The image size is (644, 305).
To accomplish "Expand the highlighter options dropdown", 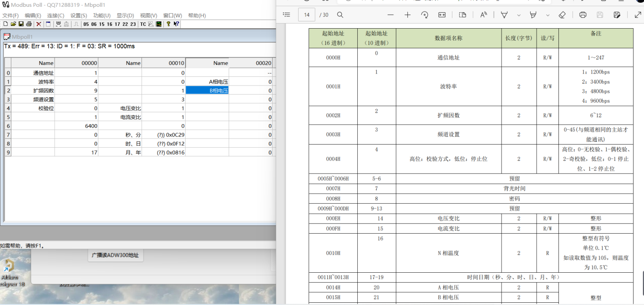I will (548, 15).
